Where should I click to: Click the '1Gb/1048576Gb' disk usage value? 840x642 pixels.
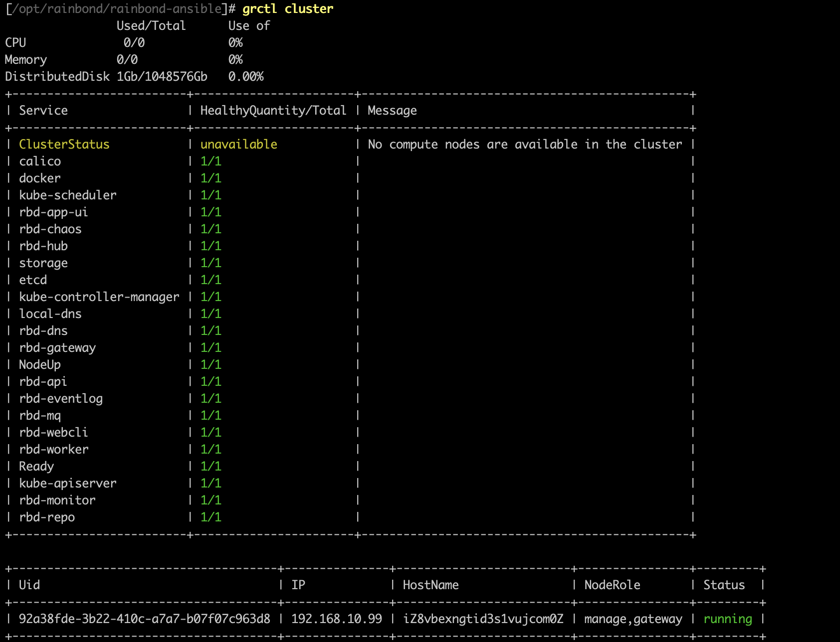pos(162,77)
